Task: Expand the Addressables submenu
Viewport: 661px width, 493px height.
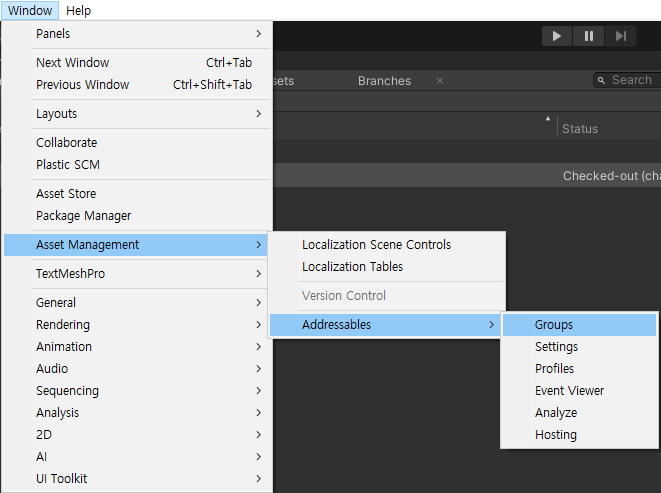Action: [385, 324]
